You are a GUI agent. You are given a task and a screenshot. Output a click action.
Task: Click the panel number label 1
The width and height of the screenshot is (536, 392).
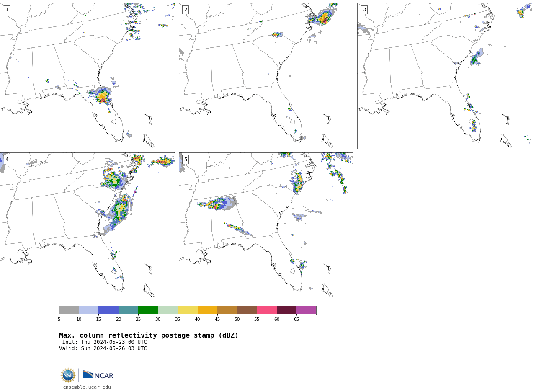coord(7,10)
